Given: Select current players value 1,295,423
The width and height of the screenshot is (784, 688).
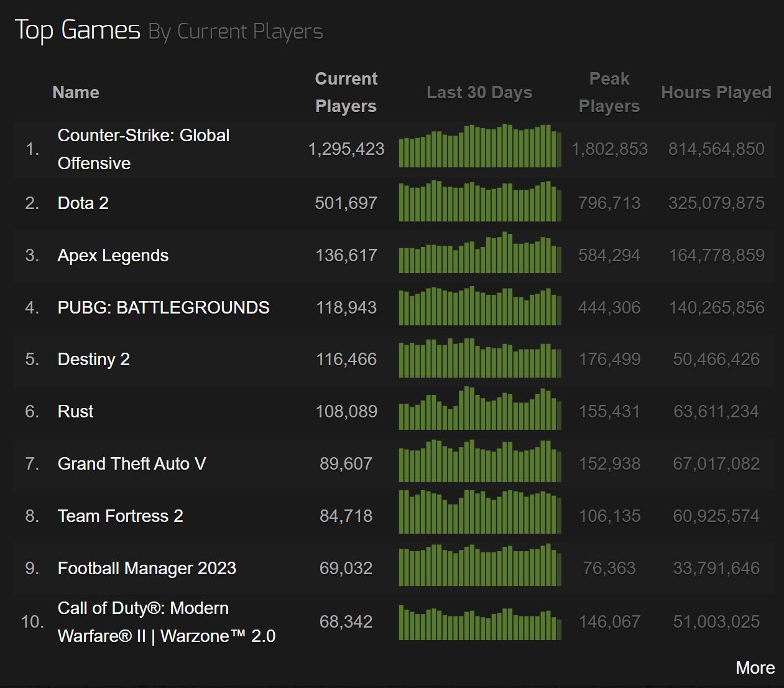Looking at the screenshot, I should tap(346, 149).
